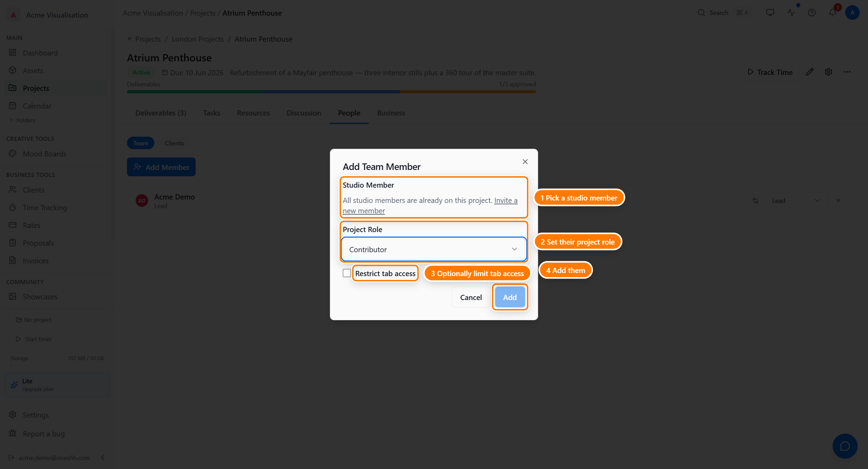Screen dimensions: 868x469
Task: Click the AD avatar for Acme Demo
Action: pos(142,201)
